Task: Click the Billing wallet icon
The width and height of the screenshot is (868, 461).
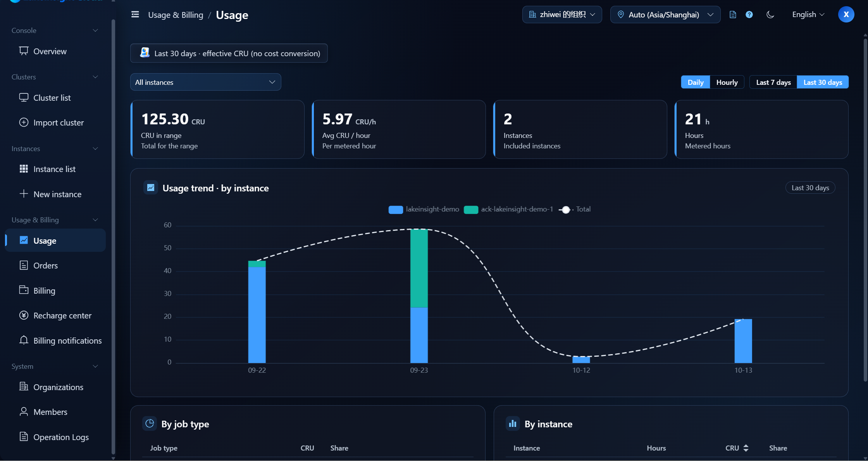Action: pos(24,290)
